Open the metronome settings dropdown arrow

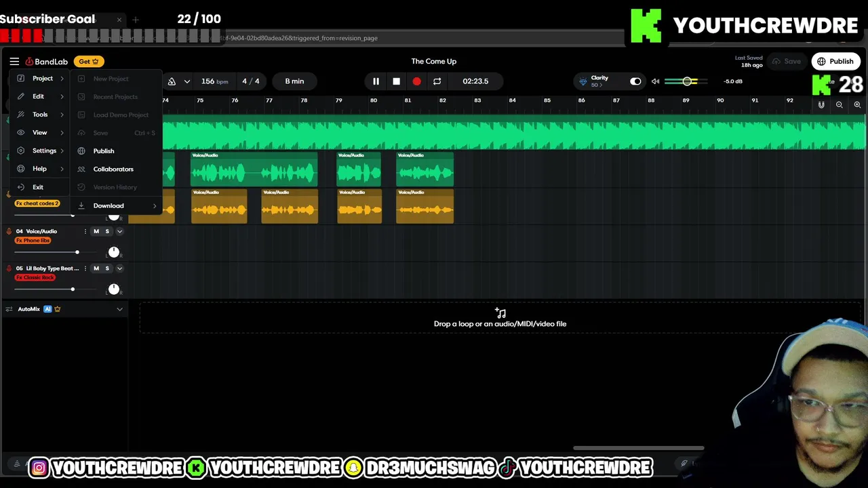tap(186, 81)
